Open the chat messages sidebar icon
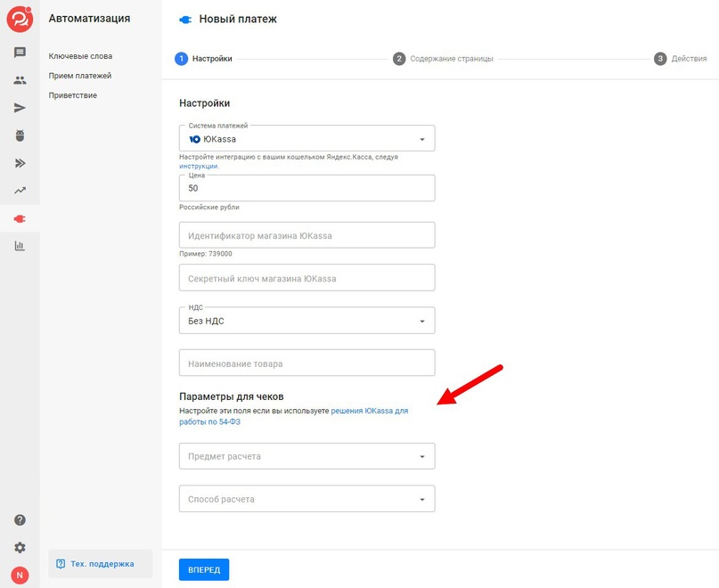Viewport: 719px width, 588px height. tap(20, 53)
